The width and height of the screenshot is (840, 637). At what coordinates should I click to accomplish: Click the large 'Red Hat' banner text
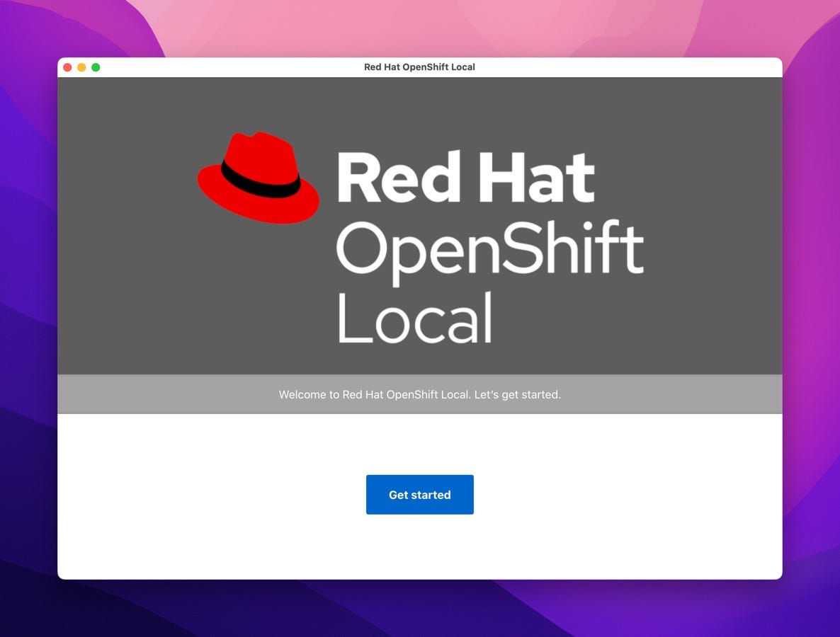click(465, 177)
